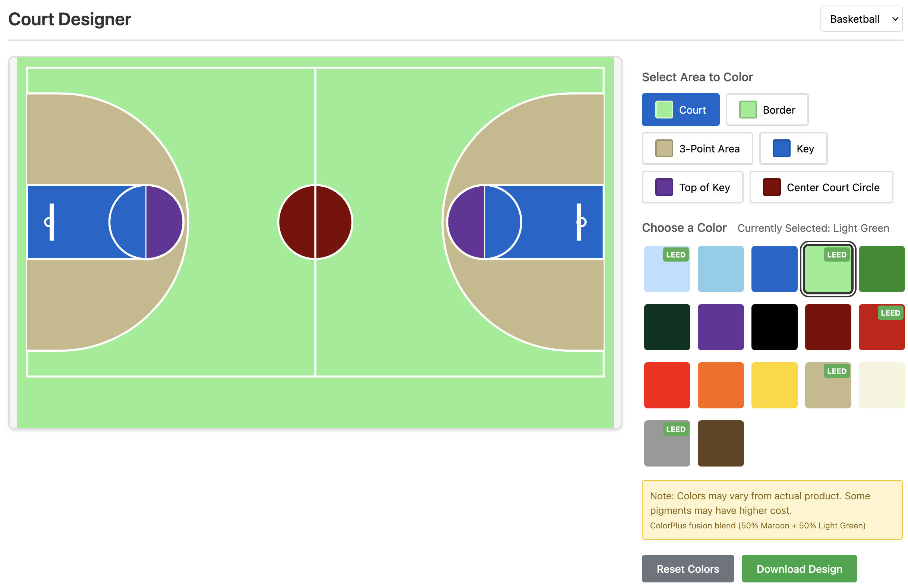908x588 pixels.
Task: Select the Key area button
Action: (793, 149)
